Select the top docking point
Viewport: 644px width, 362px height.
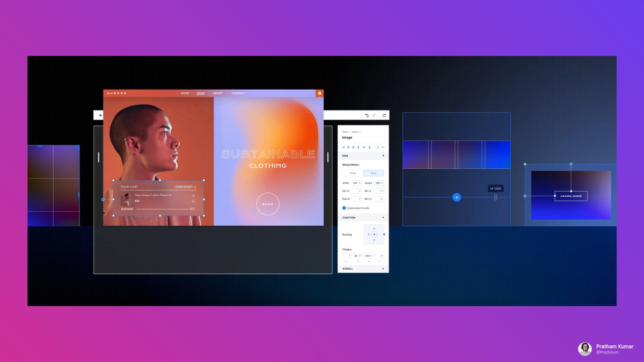[374, 228]
